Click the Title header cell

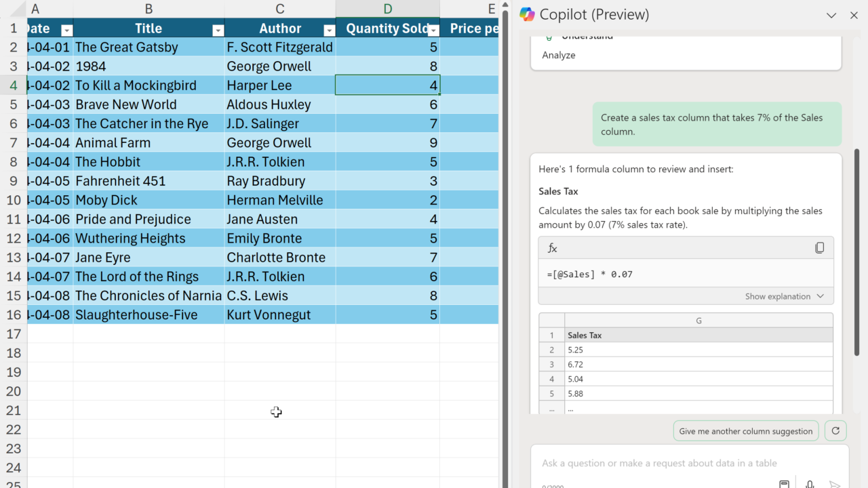[149, 28]
